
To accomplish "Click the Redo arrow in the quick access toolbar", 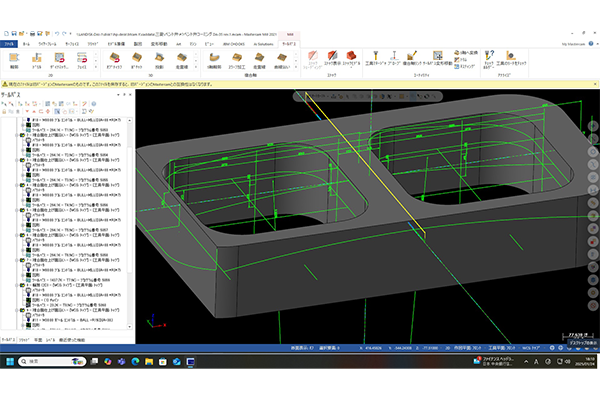I will pos(64,34).
